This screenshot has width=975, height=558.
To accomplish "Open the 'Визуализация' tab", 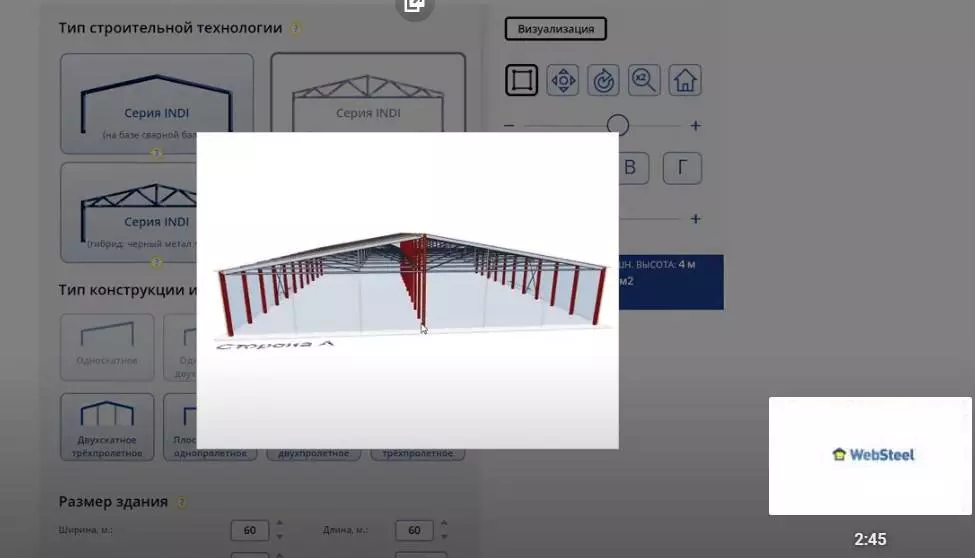I will [x=555, y=29].
